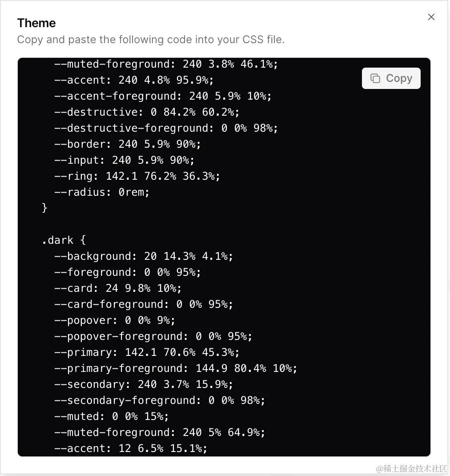Click the Theme dialog heading
450x476 pixels.
36,23
